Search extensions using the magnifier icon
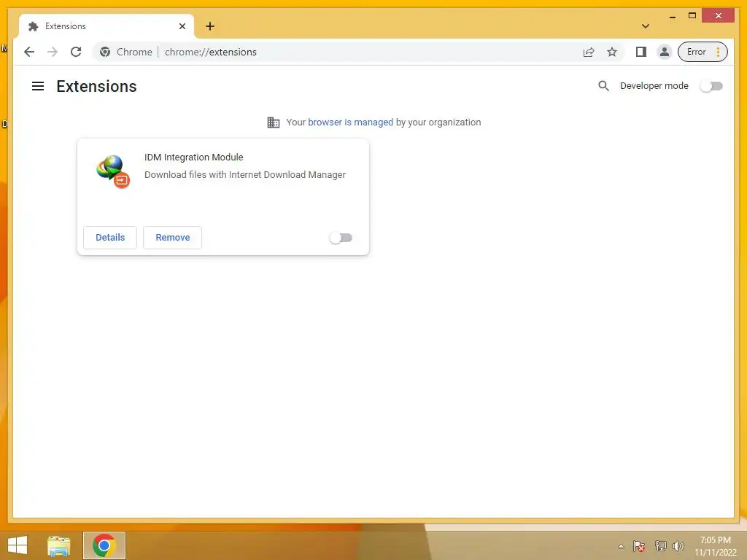Viewport: 747px width, 560px height. (x=603, y=86)
